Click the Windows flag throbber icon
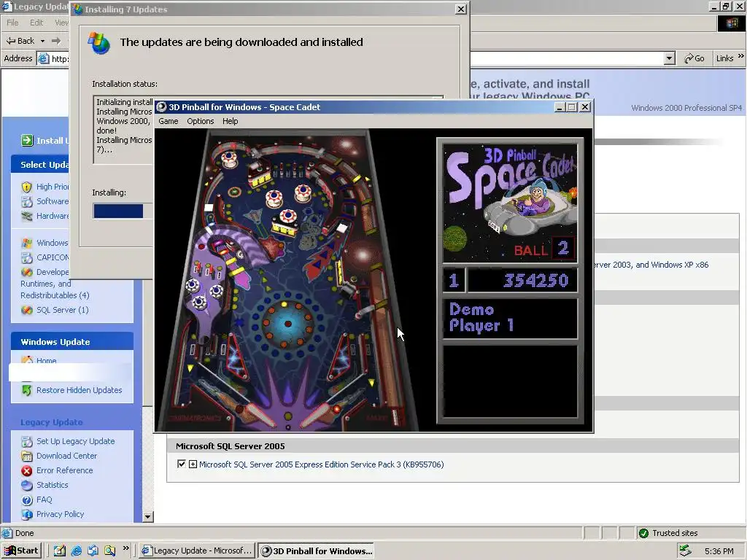The image size is (747, 560). (731, 23)
